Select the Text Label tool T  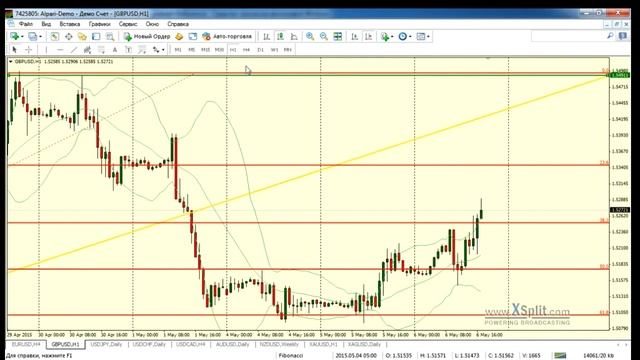(x=128, y=50)
